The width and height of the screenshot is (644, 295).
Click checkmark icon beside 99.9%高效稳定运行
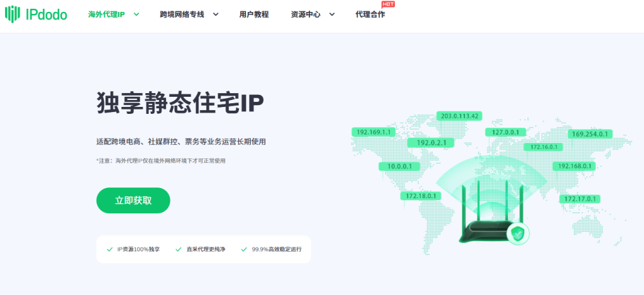(245, 249)
